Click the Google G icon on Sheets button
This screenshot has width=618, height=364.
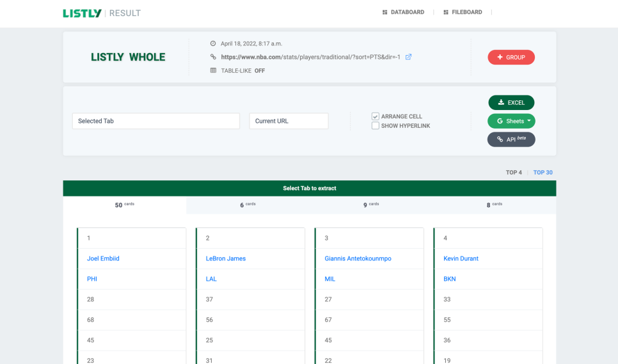tap(500, 121)
